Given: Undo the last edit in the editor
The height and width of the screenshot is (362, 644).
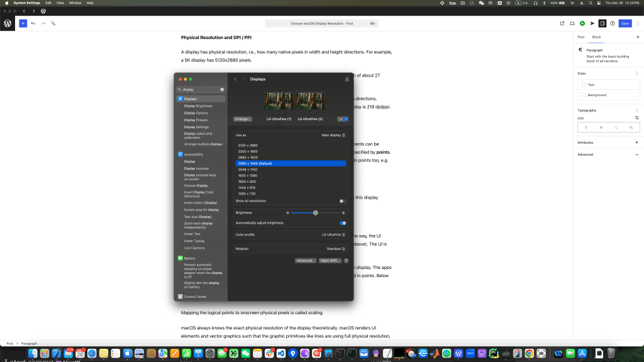Looking at the screenshot, I should click(33, 23).
